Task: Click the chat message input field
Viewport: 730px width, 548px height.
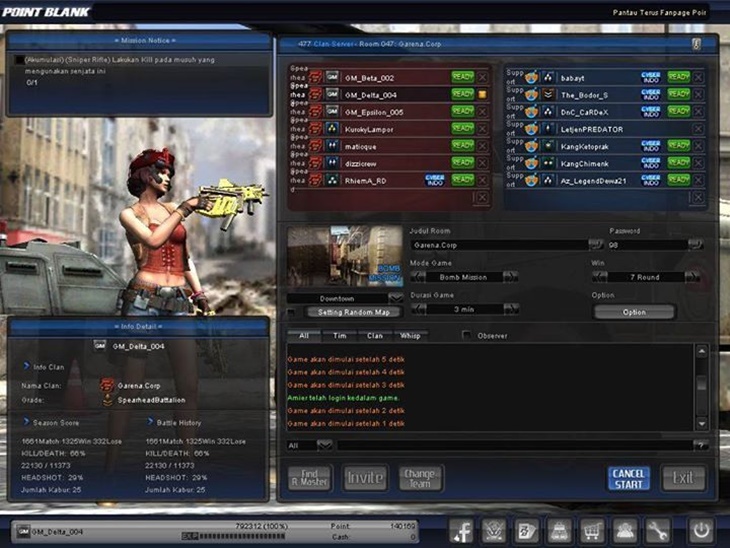Action: [514, 446]
